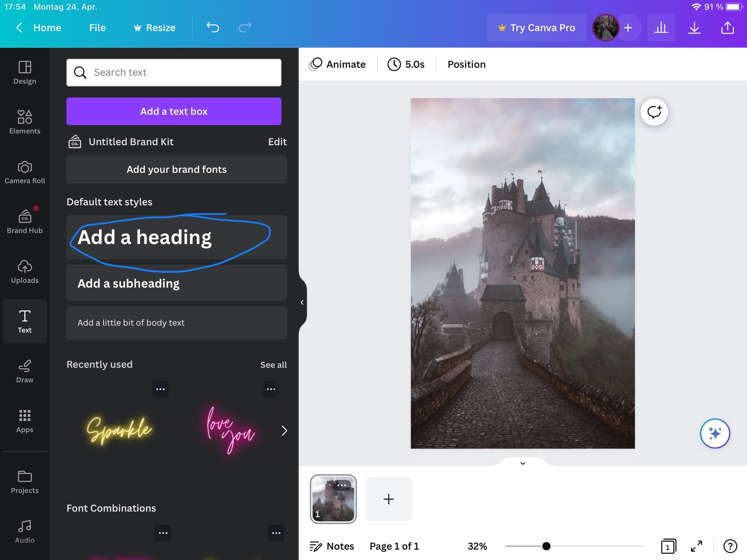Open the Magic assistant sparkle button

pos(715,433)
